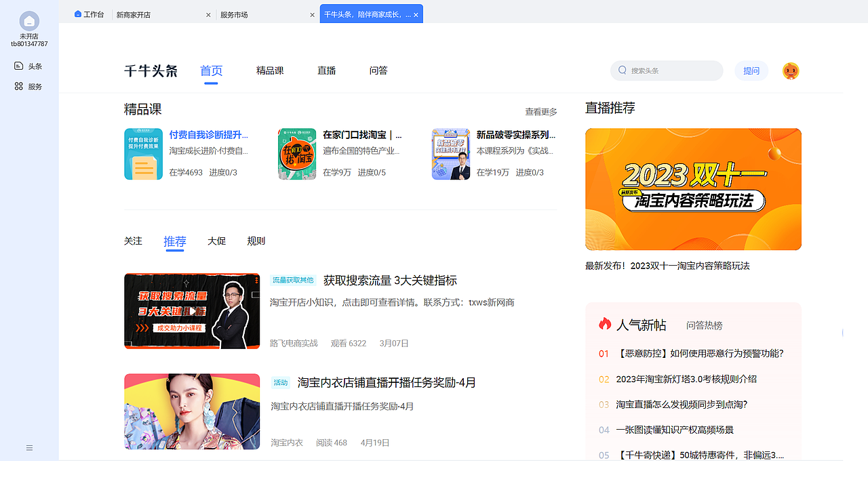
Task: Switch to the 关注 feed tab
Action: click(x=133, y=241)
